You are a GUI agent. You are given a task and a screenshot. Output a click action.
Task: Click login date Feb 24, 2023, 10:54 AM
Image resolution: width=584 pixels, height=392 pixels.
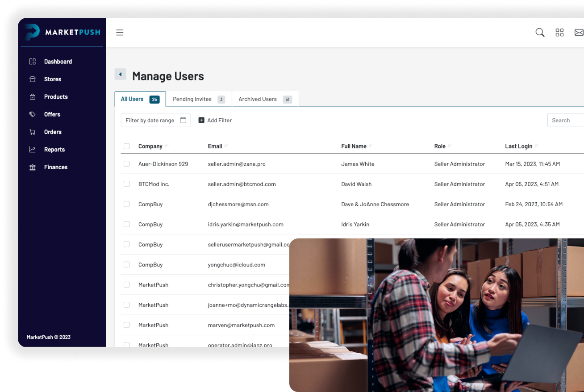pos(534,204)
